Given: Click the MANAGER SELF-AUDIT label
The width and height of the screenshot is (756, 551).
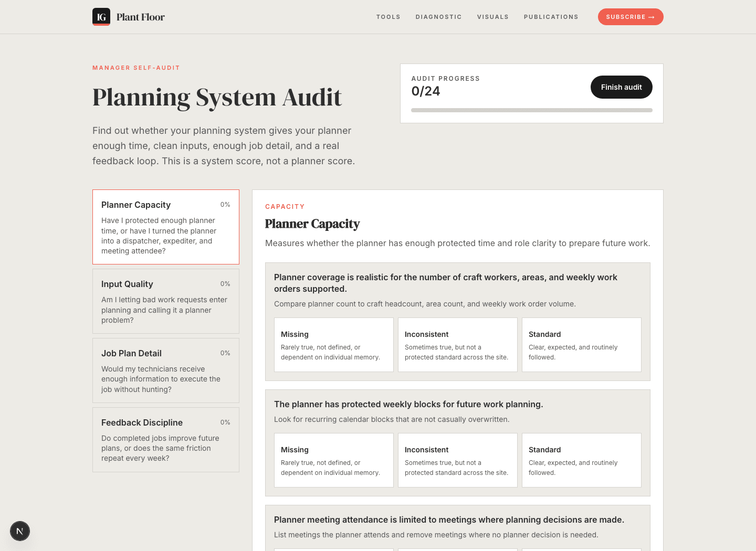Looking at the screenshot, I should pyautogui.click(x=136, y=68).
